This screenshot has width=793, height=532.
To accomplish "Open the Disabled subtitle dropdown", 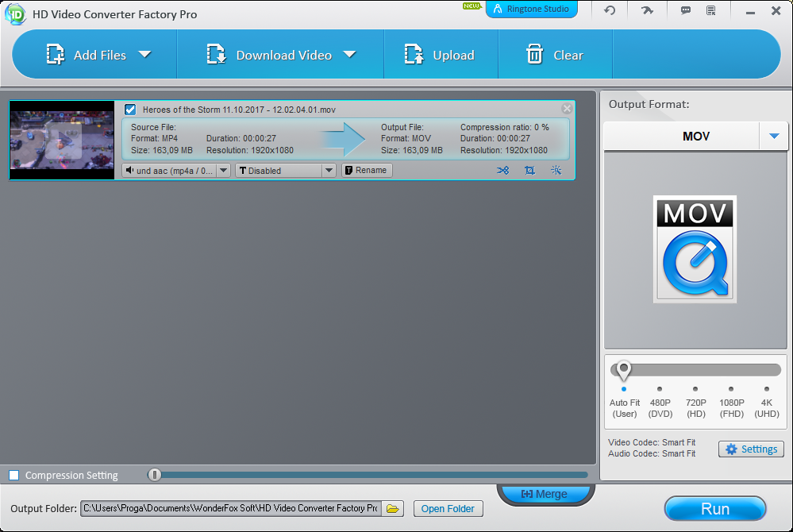I will click(329, 170).
